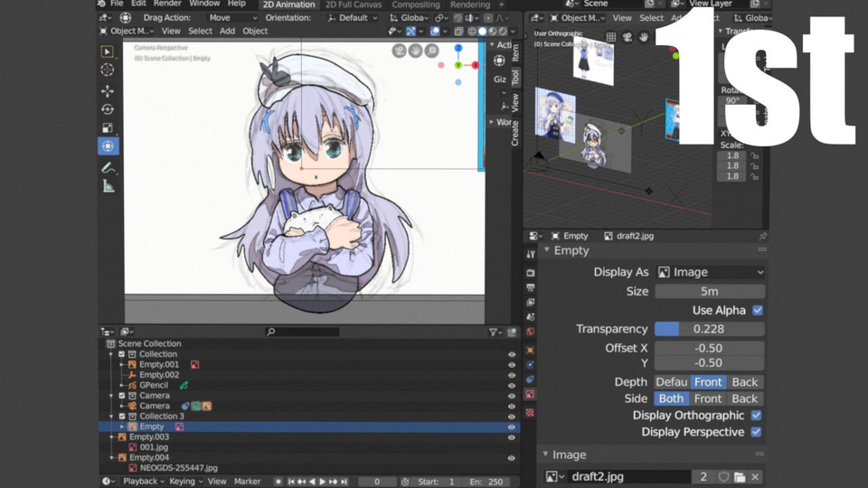
Task: Open file browser for draft2.jpg image
Action: 740,476
